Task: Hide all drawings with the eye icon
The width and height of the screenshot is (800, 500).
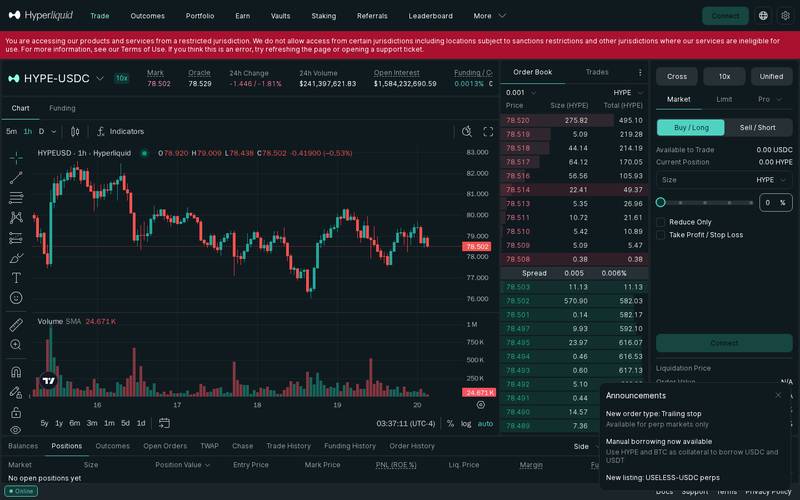Action: coord(16,430)
